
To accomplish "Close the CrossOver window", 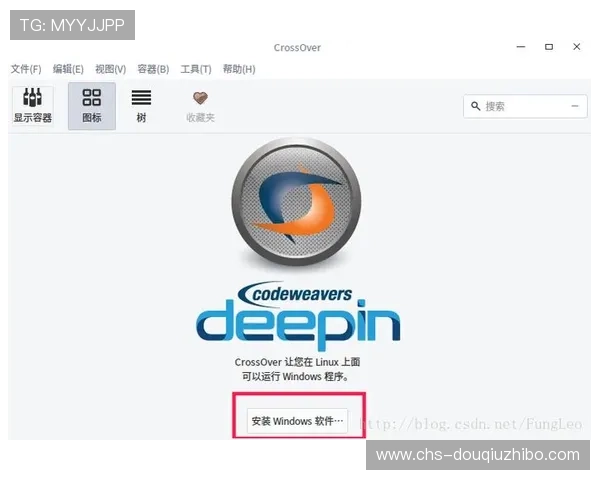I will (577, 47).
